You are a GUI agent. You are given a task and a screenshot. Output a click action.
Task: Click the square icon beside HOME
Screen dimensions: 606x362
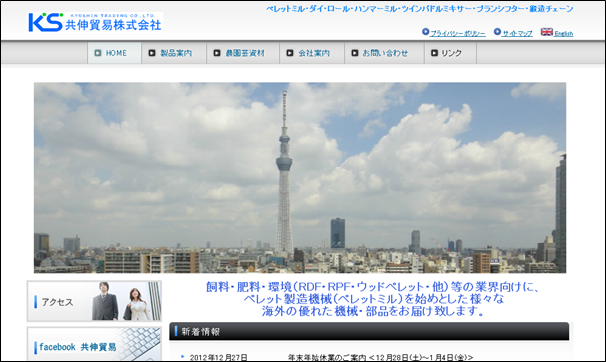tap(98, 53)
